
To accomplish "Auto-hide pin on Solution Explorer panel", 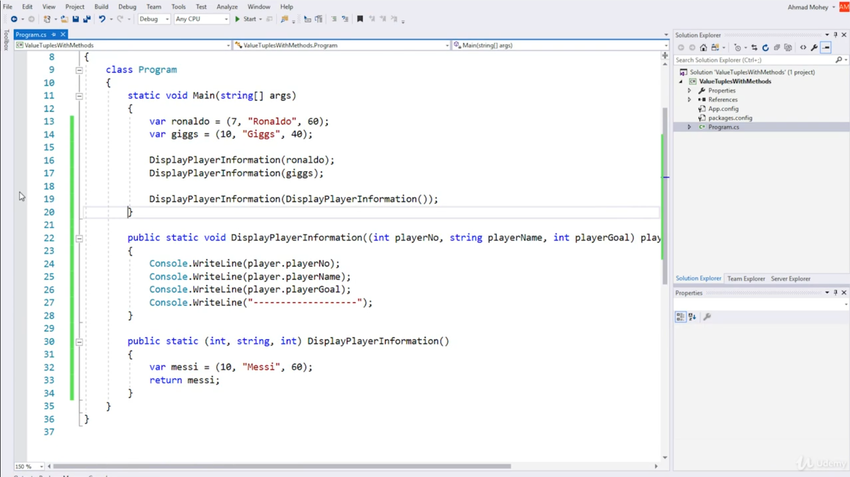I will [835, 35].
